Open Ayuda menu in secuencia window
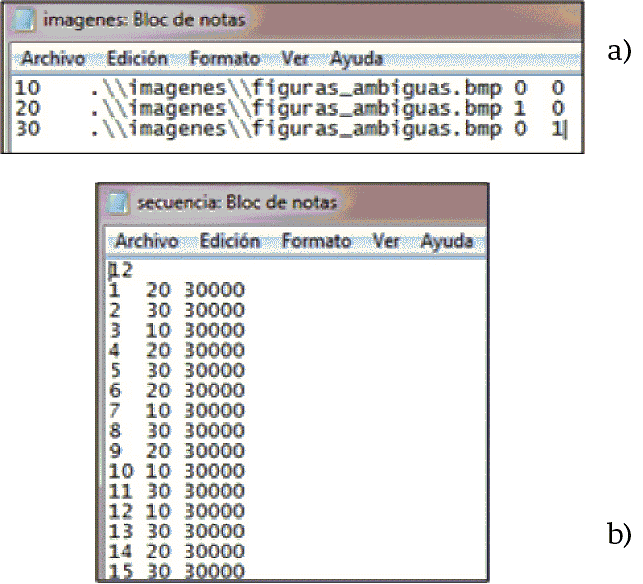This screenshot has height=584, width=643. 448,242
